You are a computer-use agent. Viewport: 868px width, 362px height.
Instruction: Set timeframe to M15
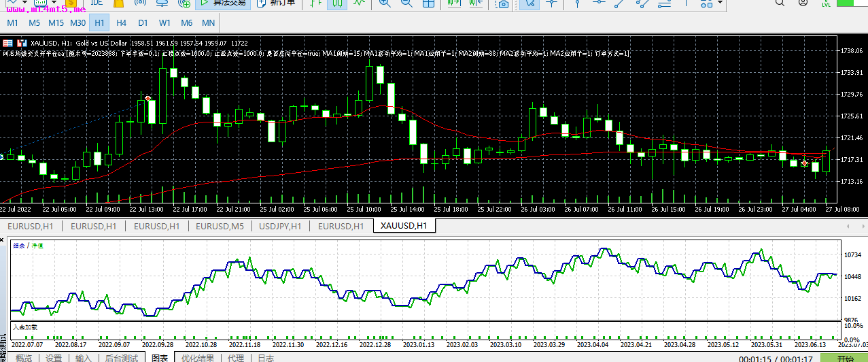(56, 22)
